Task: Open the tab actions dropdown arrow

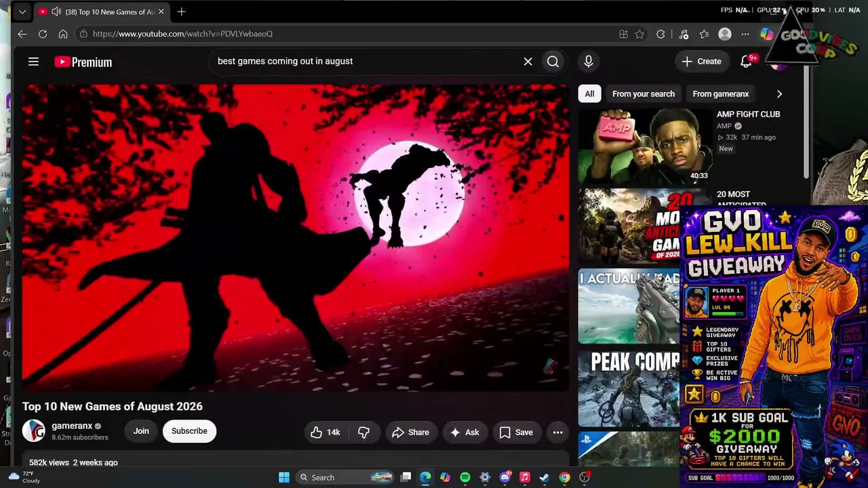Action: click(22, 12)
